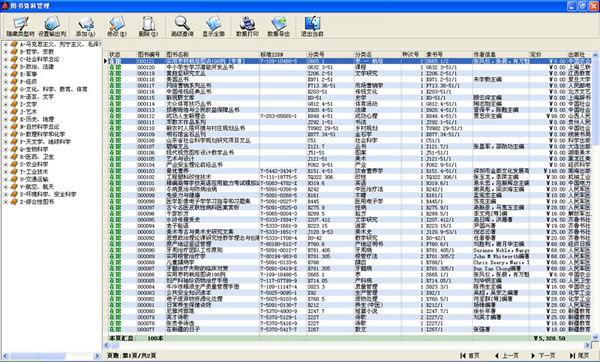Expand the F-经济 tree node

pos(6,82)
